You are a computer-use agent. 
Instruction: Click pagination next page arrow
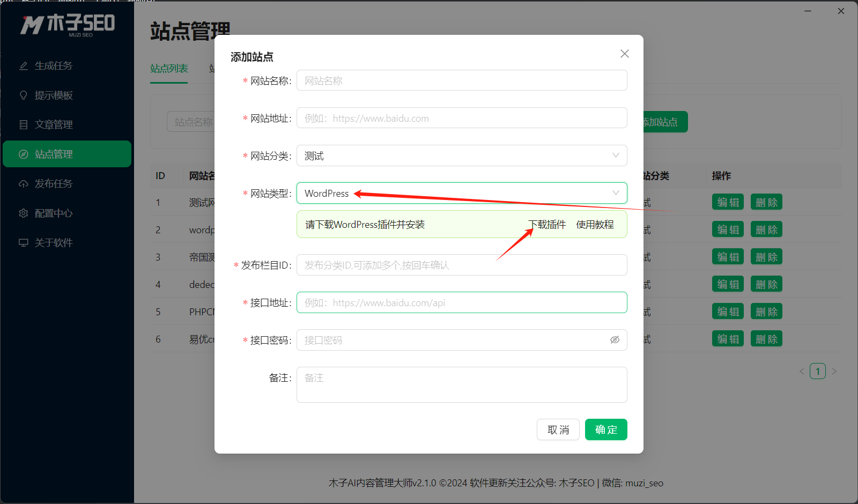click(834, 371)
